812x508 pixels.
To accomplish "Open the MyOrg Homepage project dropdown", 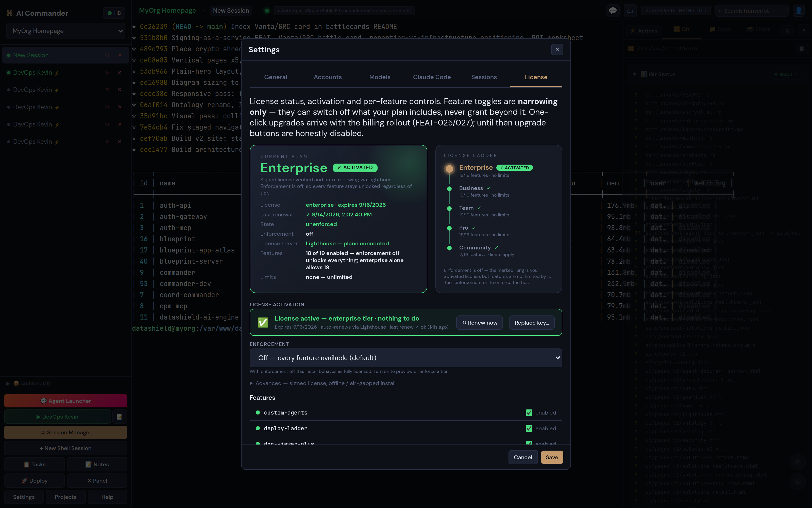I will (66, 31).
